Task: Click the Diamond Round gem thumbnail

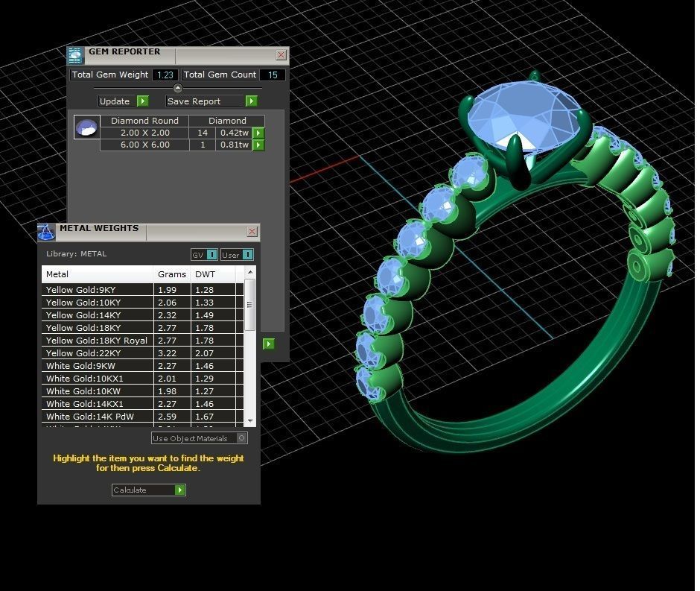Action: pyautogui.click(x=86, y=127)
